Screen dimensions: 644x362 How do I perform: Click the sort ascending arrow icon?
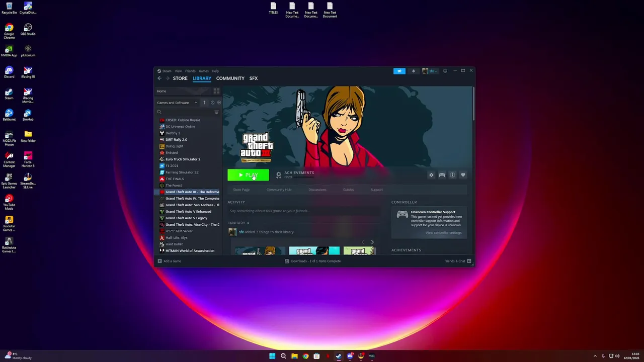[x=204, y=103]
